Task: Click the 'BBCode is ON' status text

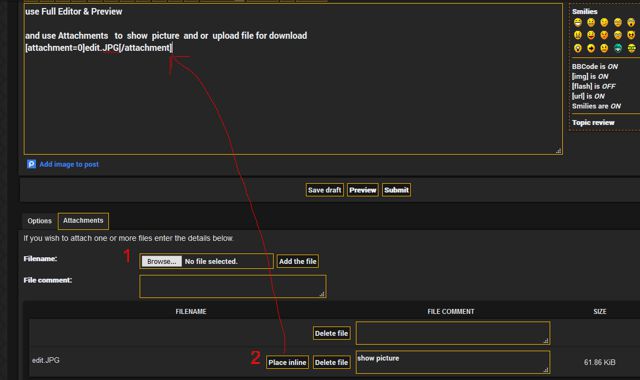Action: [595, 67]
